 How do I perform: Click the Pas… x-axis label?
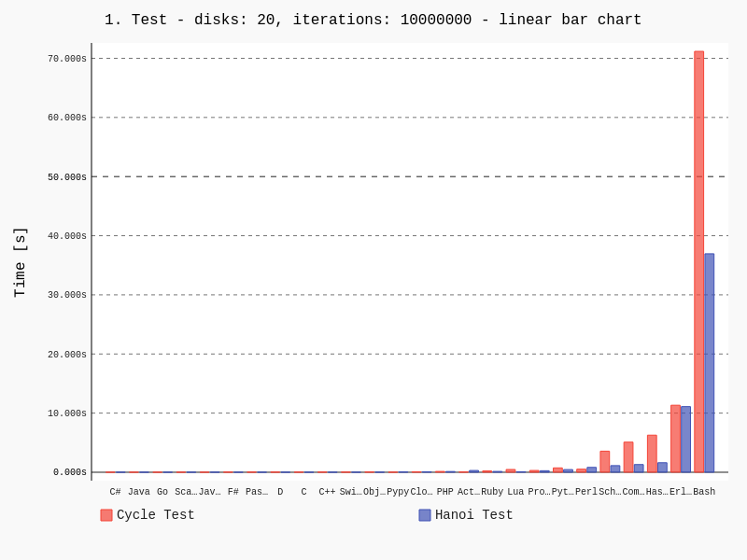pos(257,492)
